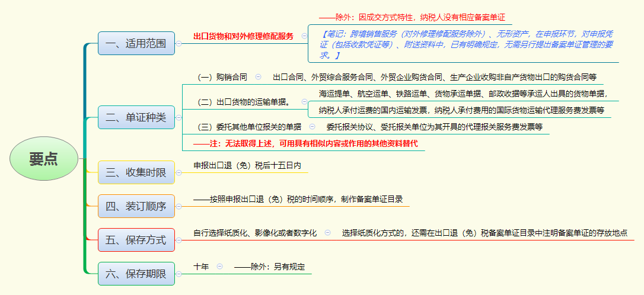This screenshot has width=644, height=295.
Task: Select the 委托报关协议 detail text
Action: pos(435,127)
